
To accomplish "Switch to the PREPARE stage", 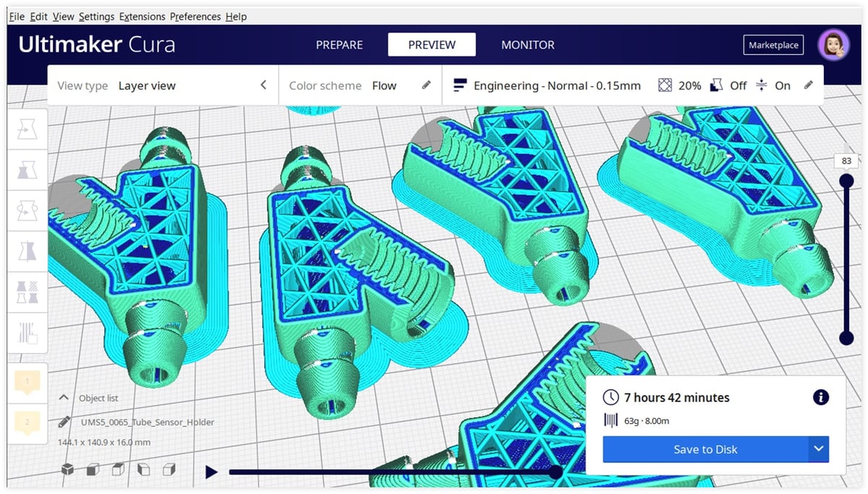I will pos(339,45).
